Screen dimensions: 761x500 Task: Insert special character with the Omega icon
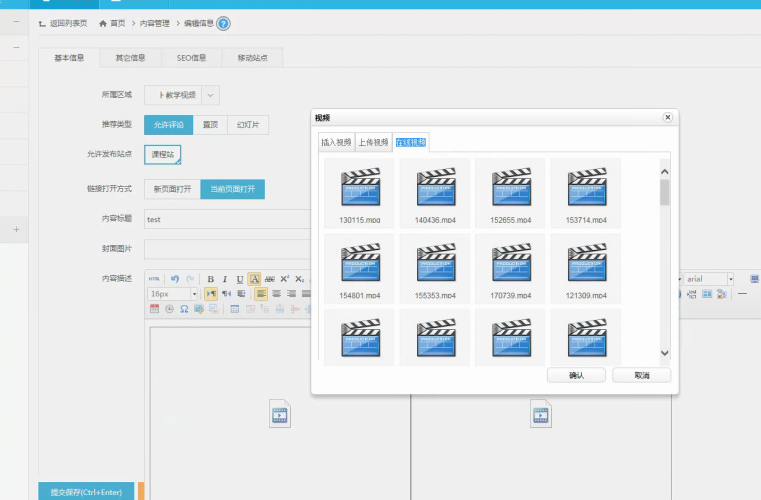tap(184, 309)
